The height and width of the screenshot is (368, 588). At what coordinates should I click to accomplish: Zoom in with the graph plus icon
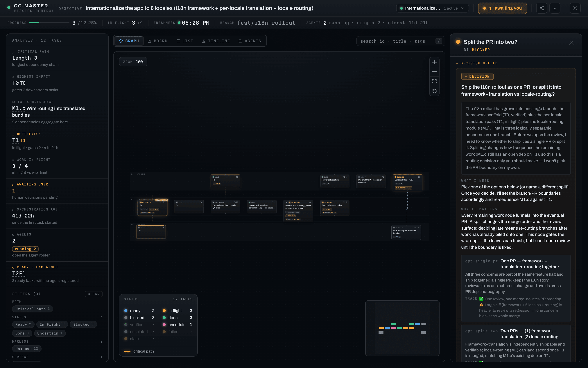(434, 62)
